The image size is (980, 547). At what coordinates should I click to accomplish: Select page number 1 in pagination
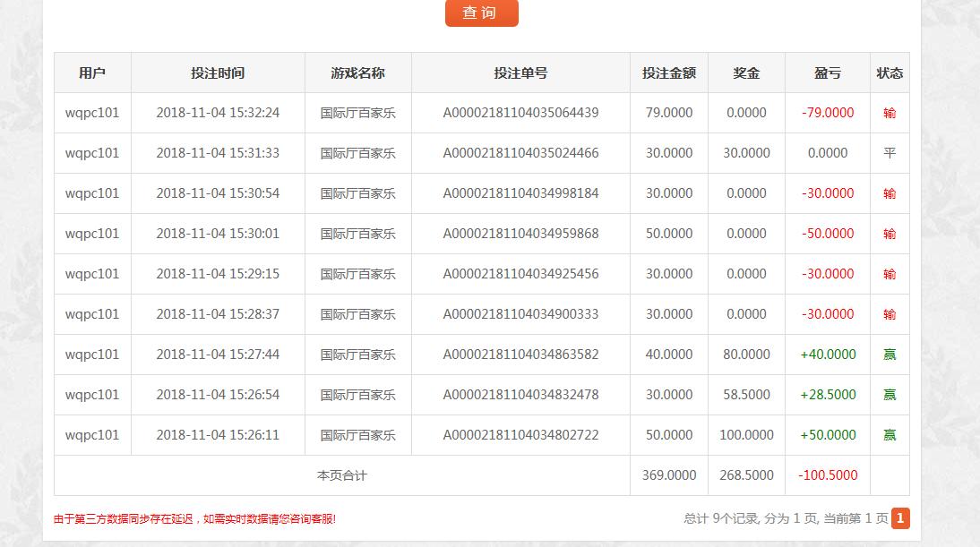900,518
